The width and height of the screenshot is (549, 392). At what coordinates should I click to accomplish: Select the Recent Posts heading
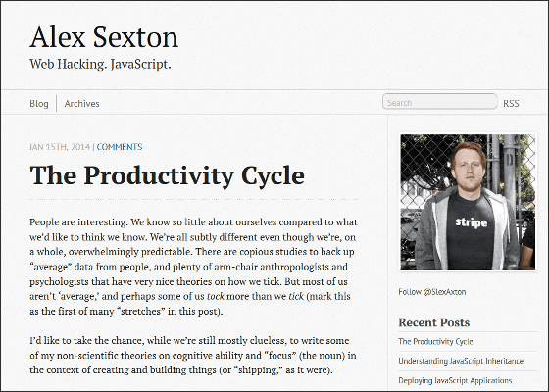[433, 322]
